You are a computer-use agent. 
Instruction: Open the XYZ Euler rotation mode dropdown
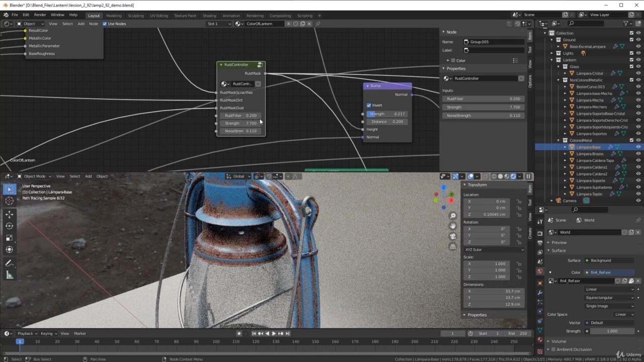494,249
